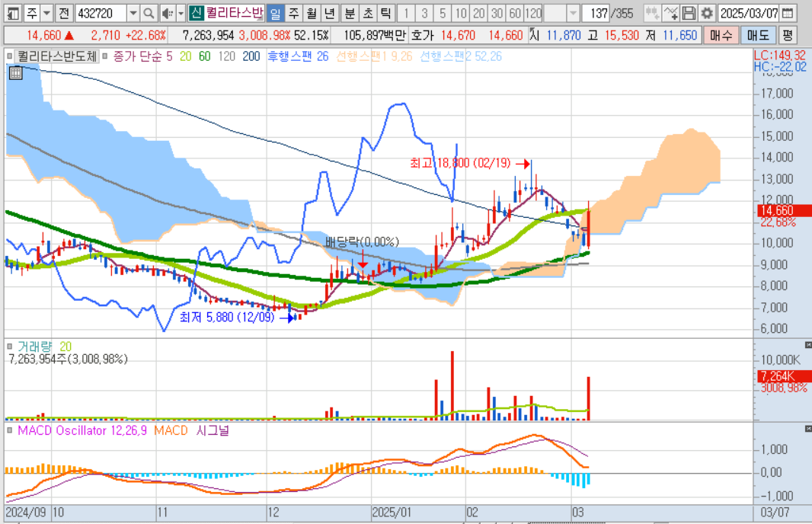
Task: Click the 후행스팬 26 legend label
Action: click(x=298, y=56)
